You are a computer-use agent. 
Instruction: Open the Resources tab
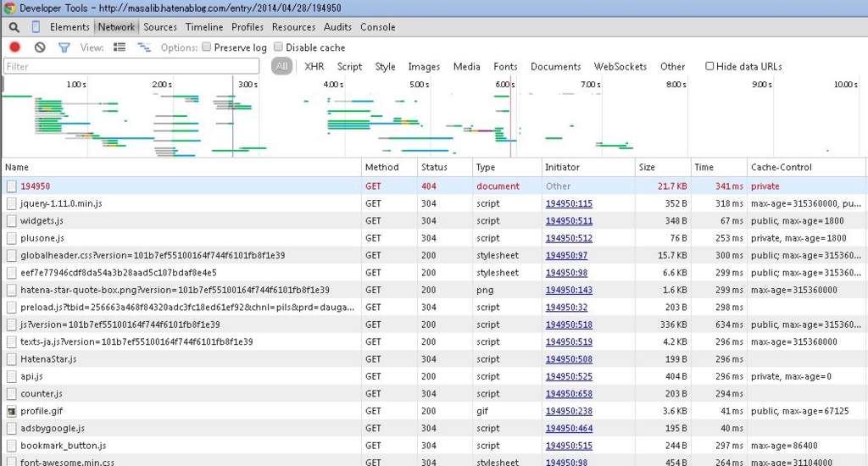pos(293,27)
